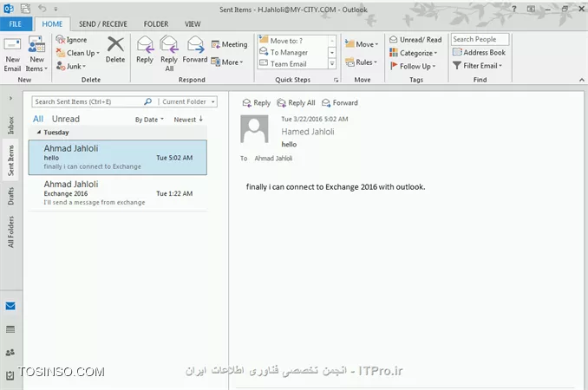588x390 pixels.
Task: Show All messages filter
Action: click(x=38, y=119)
